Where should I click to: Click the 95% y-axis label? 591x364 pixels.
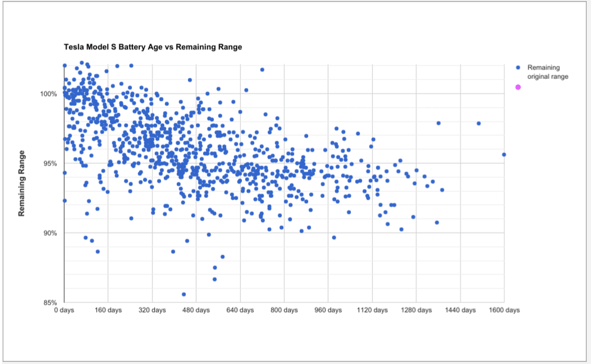[x=51, y=163]
